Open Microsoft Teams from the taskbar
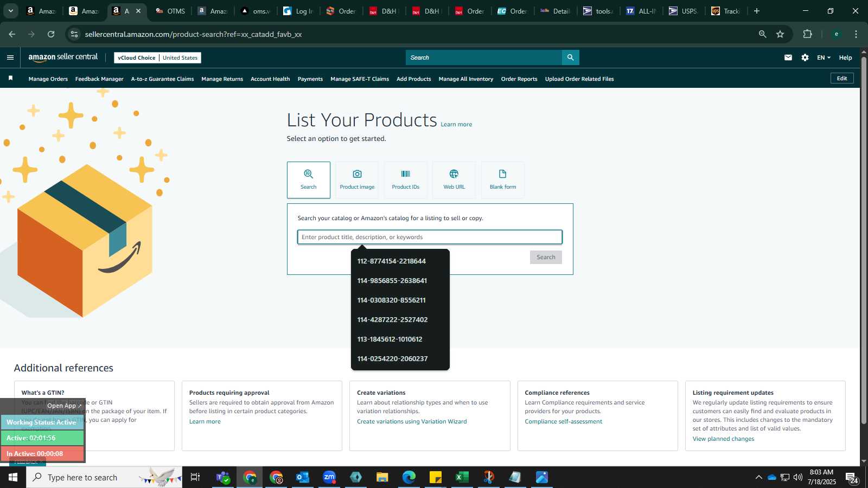The width and height of the screenshot is (868, 488). click(223, 477)
